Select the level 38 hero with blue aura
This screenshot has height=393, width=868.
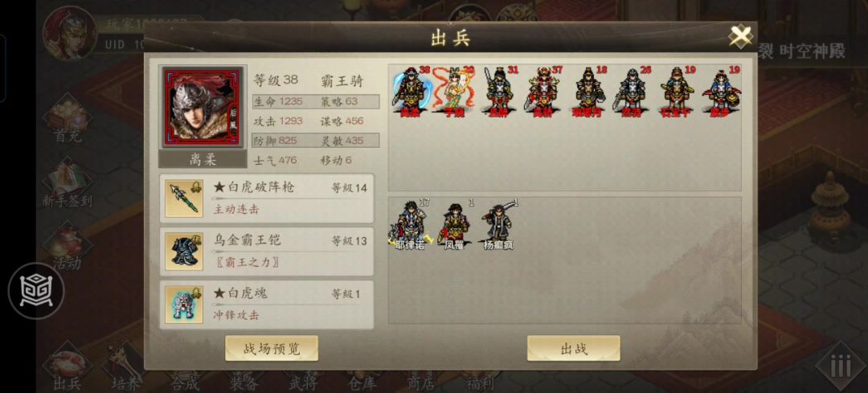click(410, 90)
